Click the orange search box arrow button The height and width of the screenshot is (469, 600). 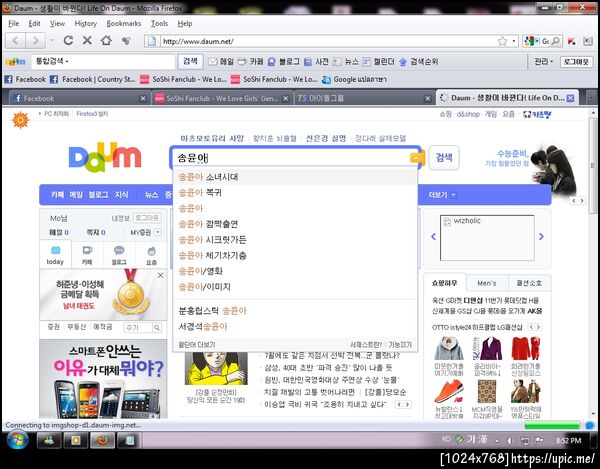(x=417, y=158)
